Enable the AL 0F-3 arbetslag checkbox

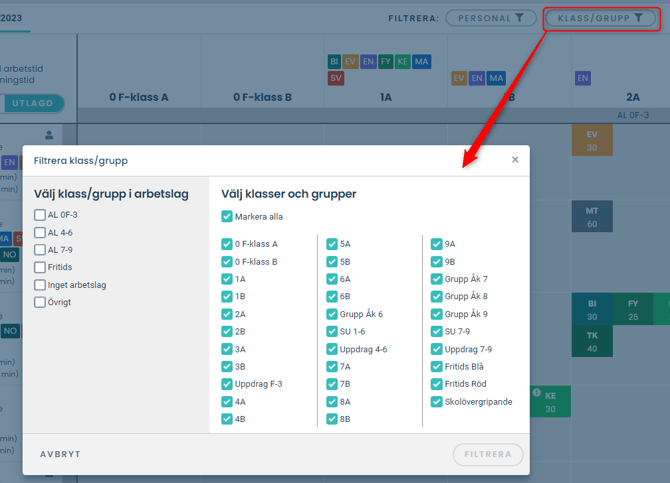point(40,215)
